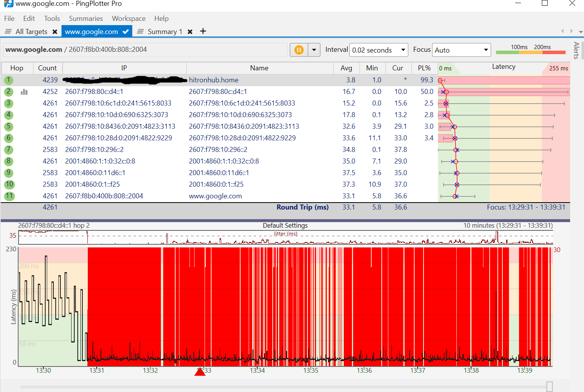Click the hitronhub.home name cell
Image resolution: width=584 pixels, height=392 pixels.
pos(213,80)
